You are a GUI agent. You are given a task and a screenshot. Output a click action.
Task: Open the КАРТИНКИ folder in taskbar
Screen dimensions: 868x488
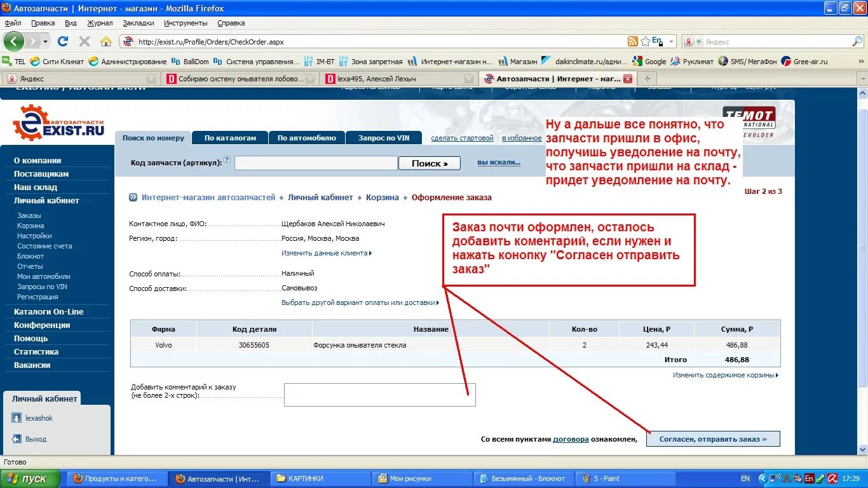[322, 478]
